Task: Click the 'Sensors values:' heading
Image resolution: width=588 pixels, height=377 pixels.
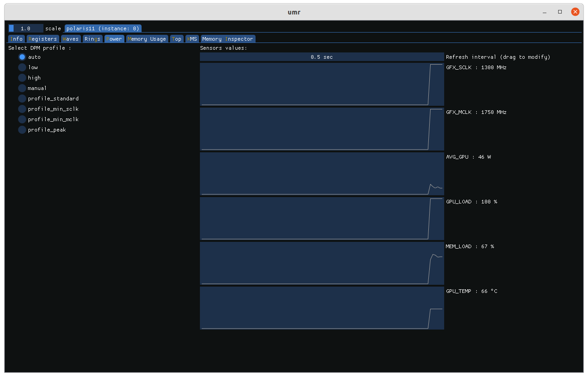Action: click(x=223, y=48)
